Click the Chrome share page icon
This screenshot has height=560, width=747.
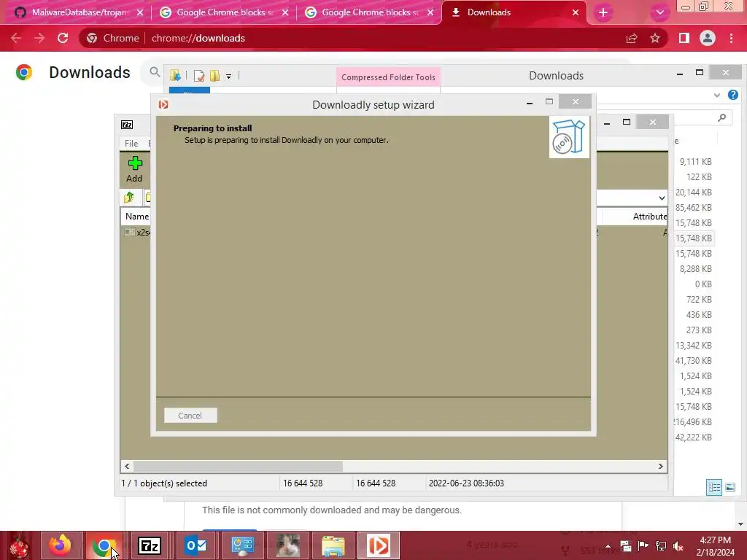tap(632, 38)
